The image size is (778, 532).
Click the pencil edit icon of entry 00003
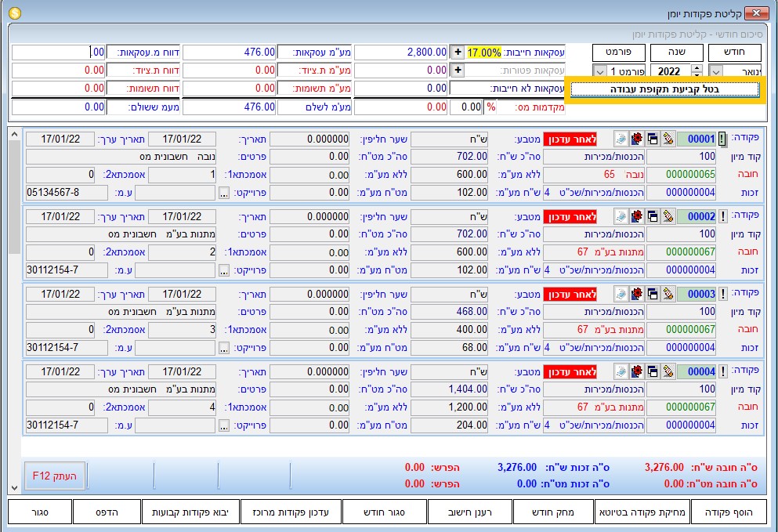pos(668,294)
